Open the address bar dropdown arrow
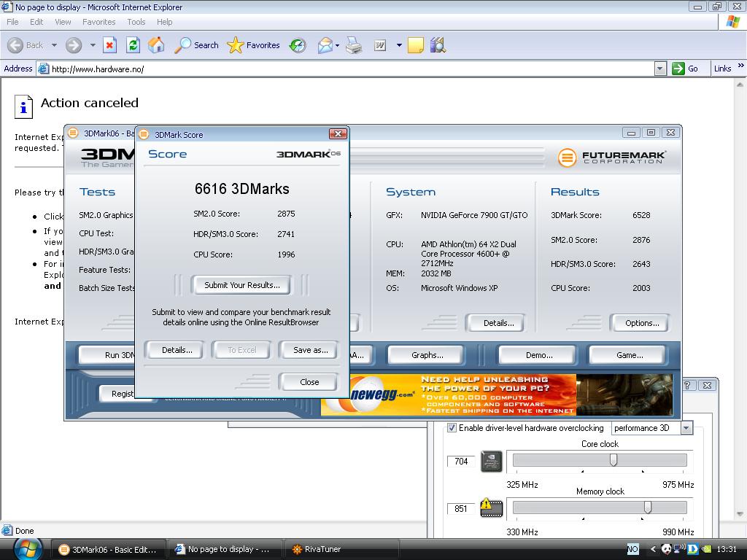Screen dimensions: 747x560 pos(659,69)
